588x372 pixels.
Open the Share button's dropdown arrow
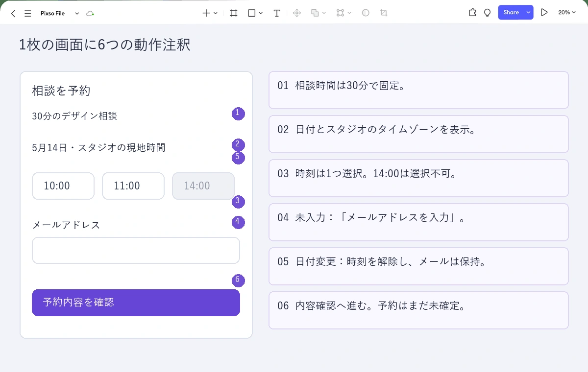tap(528, 13)
